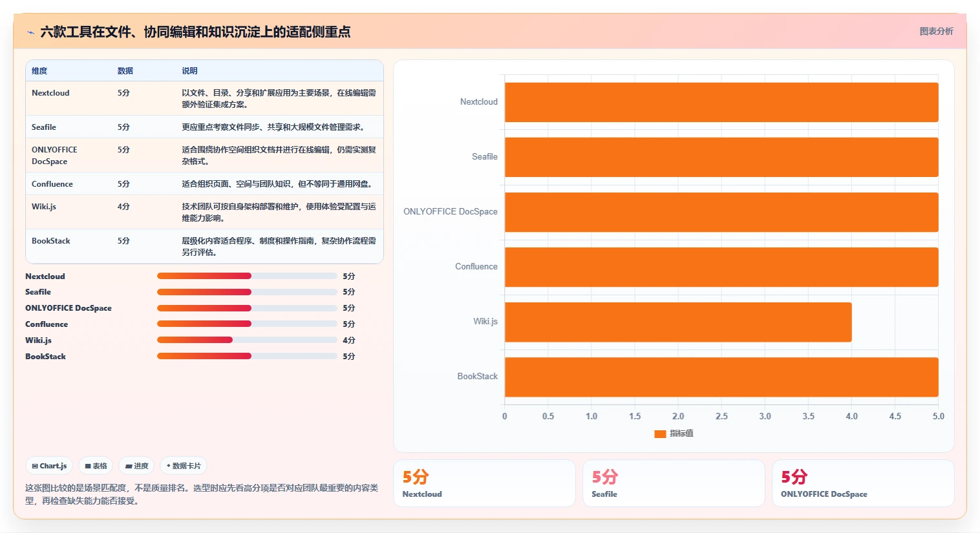This screenshot has width=980, height=533.
Task: Click the Wiki.js progress bar
Action: 247,340
